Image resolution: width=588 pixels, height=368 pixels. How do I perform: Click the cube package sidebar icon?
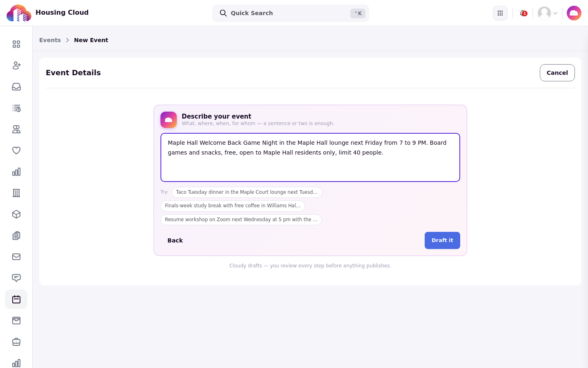(16, 214)
